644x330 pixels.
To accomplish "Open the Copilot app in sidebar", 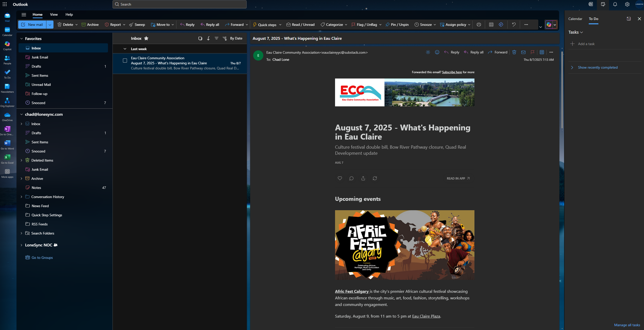I will pos(7,46).
